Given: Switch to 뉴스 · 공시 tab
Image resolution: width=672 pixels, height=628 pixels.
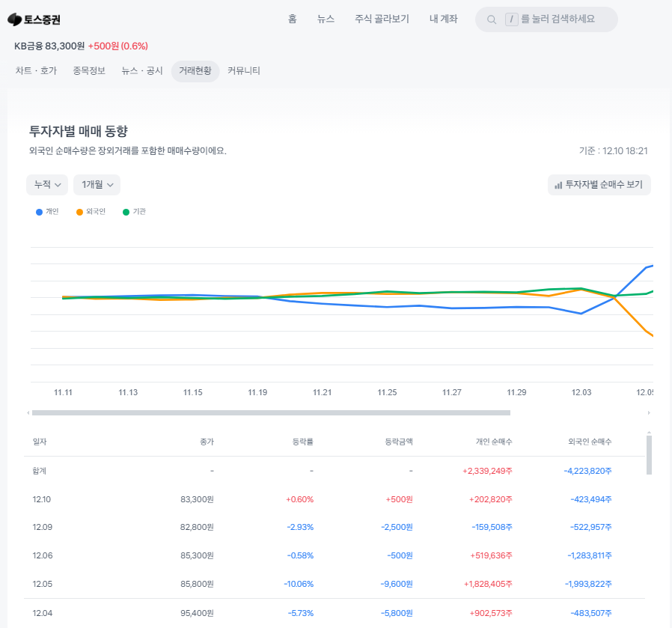Looking at the screenshot, I should [142, 70].
